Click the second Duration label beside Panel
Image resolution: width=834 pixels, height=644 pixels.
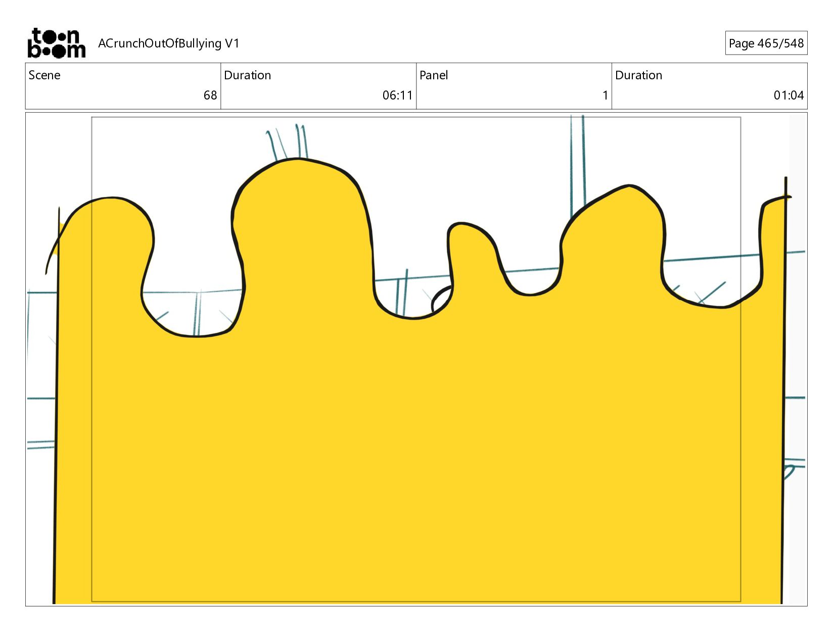(638, 75)
